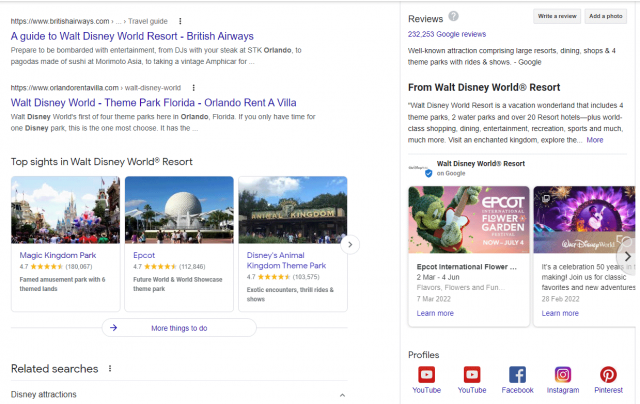Advance the Disney posts carousel arrow
Viewport: 640px width, 404px height.
627,255
